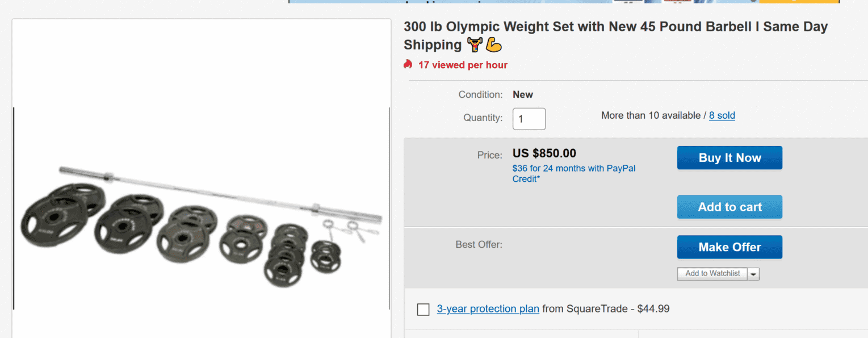
Task: Open the 3-year protection plan link
Action: pyautogui.click(x=488, y=309)
